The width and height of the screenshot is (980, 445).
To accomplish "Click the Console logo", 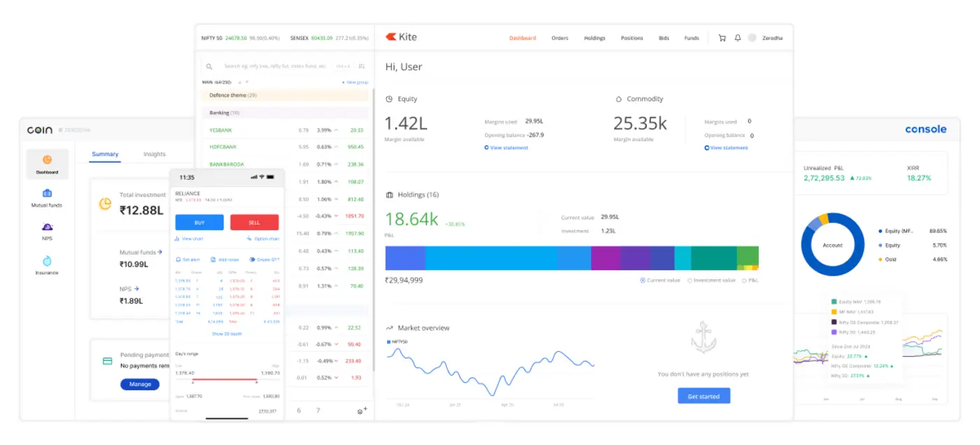I will click(x=925, y=129).
